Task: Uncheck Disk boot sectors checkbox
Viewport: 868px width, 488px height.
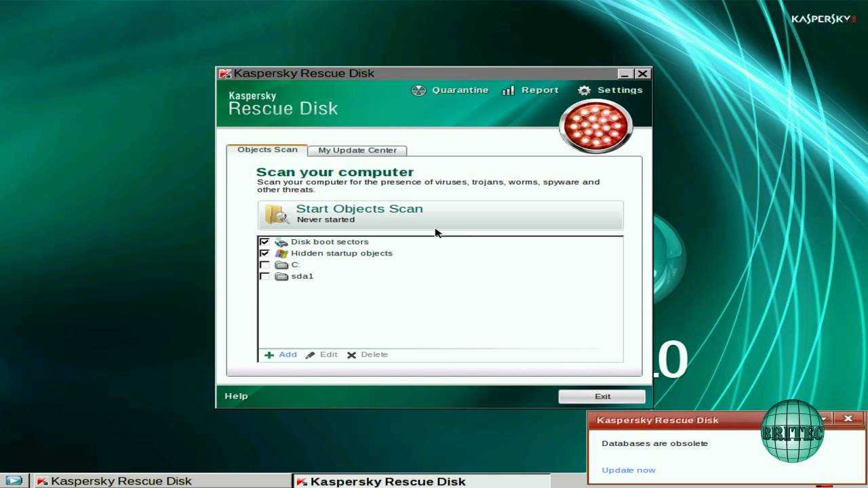Action: click(264, 242)
